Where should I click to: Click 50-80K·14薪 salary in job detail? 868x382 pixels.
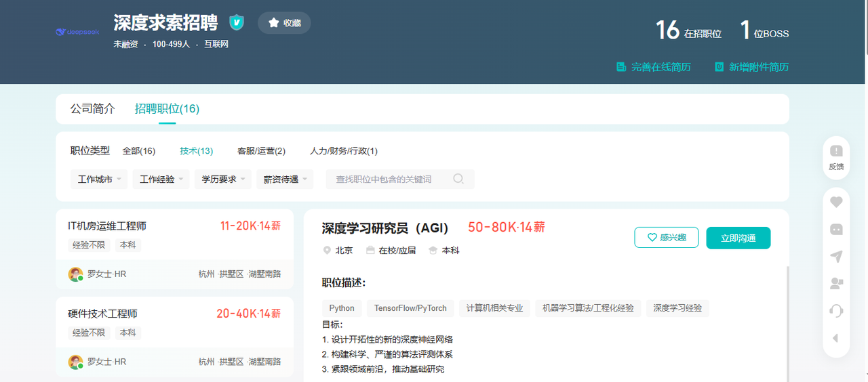tap(507, 228)
